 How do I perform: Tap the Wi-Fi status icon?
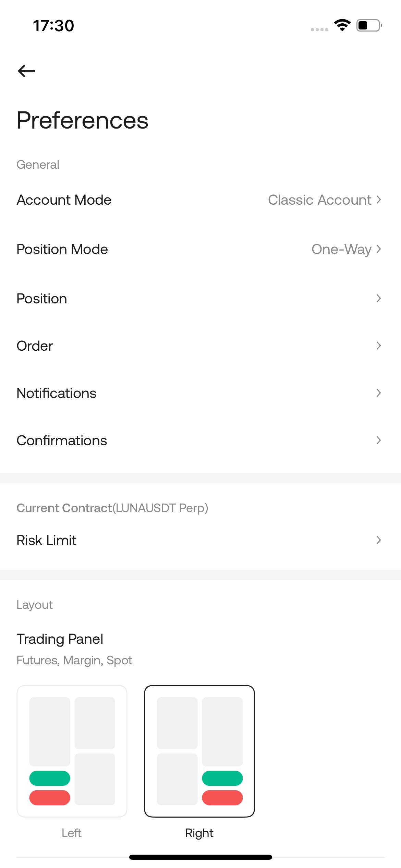coord(342,25)
